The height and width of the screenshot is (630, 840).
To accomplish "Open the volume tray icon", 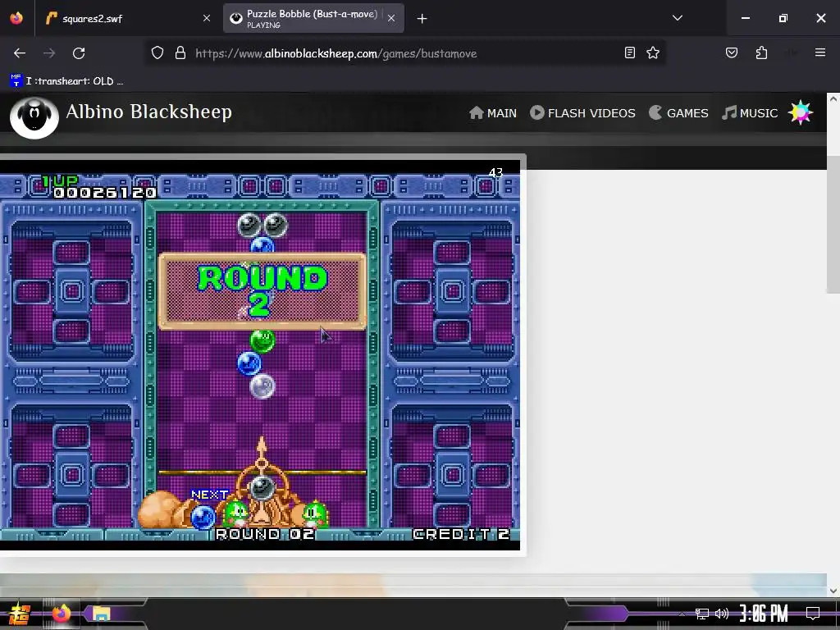I will point(722,614).
